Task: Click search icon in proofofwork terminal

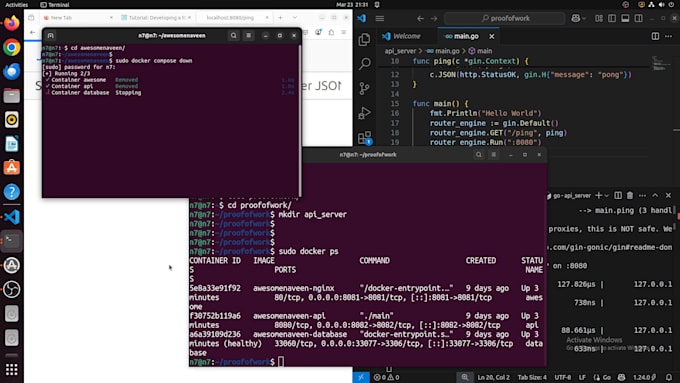Action: coord(478,155)
